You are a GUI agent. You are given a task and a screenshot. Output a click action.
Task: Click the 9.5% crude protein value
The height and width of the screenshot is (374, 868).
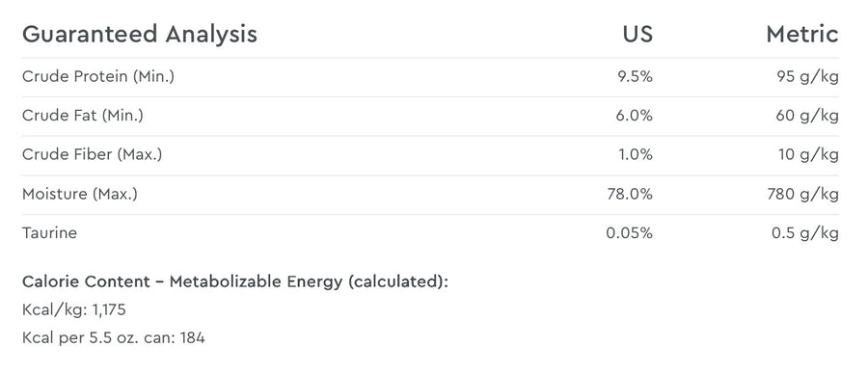pos(635,77)
